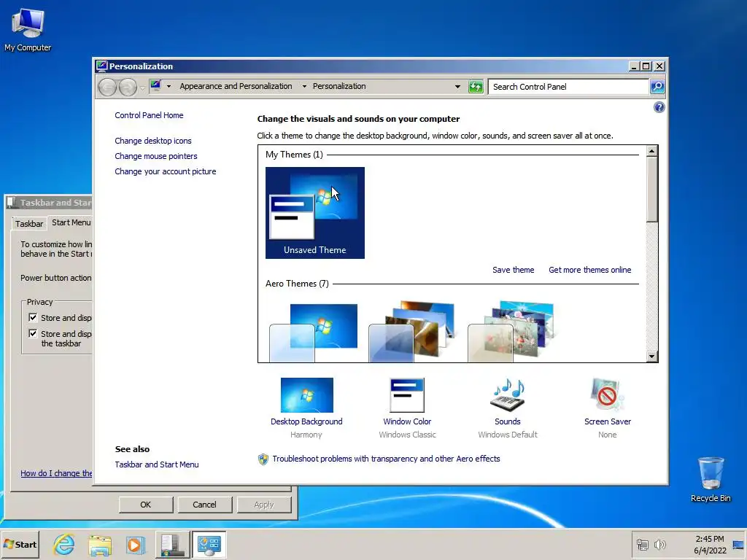Toggle Store and display taskbar checkbox
Screen dimensions: 747x560
(33, 333)
